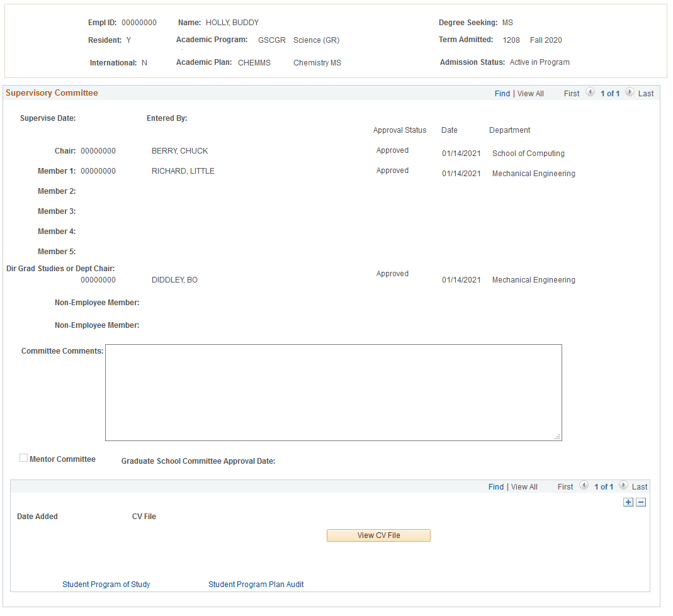Click the program description Science (GR)
The height and width of the screenshot is (616, 673).
(316, 40)
